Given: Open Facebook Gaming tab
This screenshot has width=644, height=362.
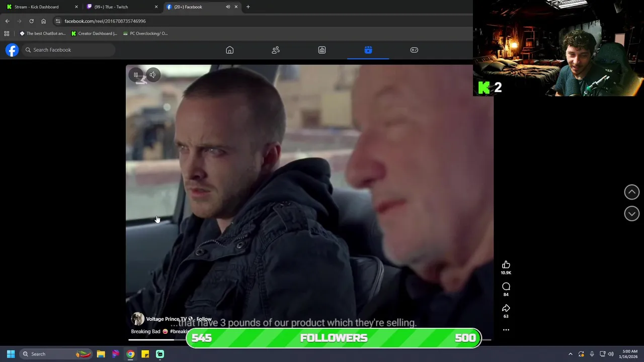Looking at the screenshot, I should point(414,50).
